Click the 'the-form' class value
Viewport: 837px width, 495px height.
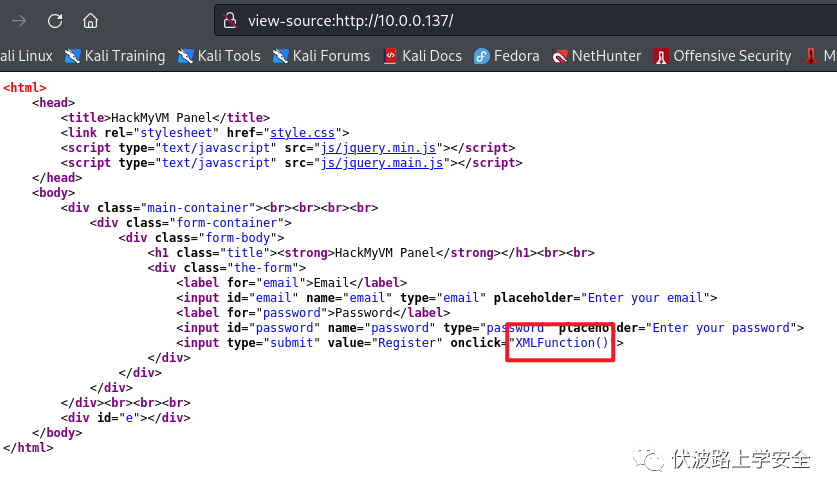(263, 268)
